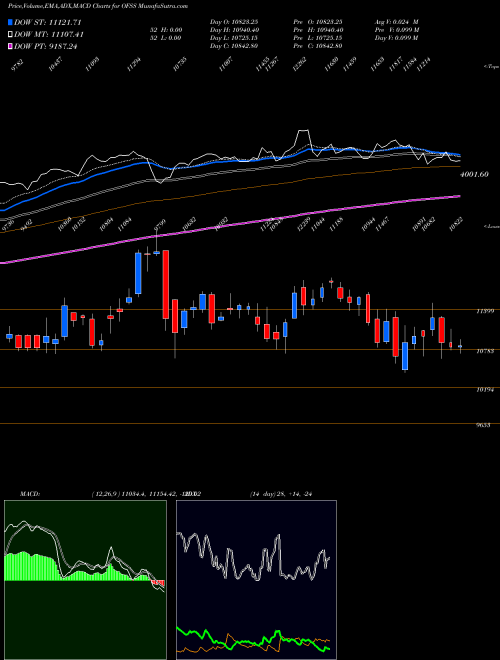The width and height of the screenshot is (500, 660).
Task: Open the ADX indicator panel
Action: click(256, 580)
